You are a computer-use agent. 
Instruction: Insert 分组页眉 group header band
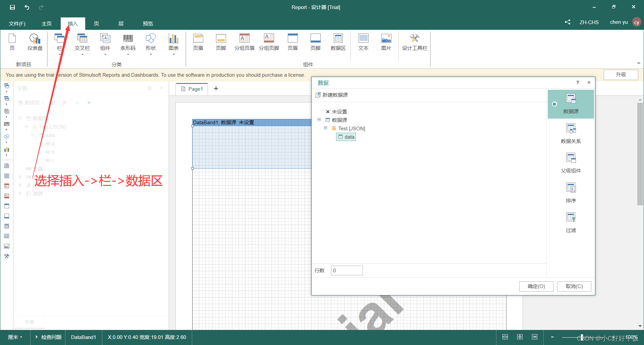coord(245,42)
